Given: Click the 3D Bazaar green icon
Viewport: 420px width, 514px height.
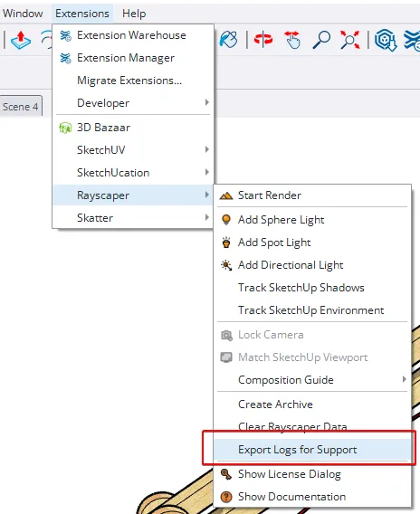Looking at the screenshot, I should tap(65, 128).
